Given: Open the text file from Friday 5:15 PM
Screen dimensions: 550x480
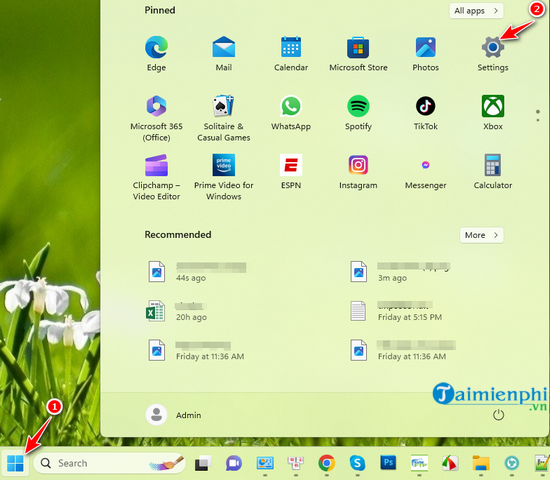Looking at the screenshot, I should 396,311.
